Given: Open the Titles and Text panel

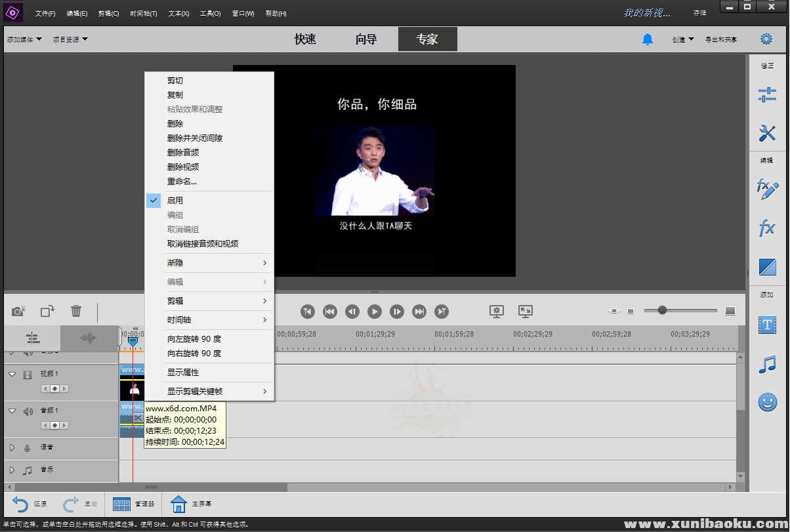Looking at the screenshot, I should click(x=766, y=324).
